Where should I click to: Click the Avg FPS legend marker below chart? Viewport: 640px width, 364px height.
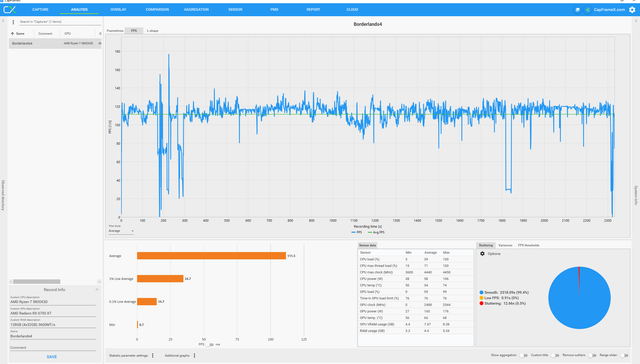(x=370, y=232)
